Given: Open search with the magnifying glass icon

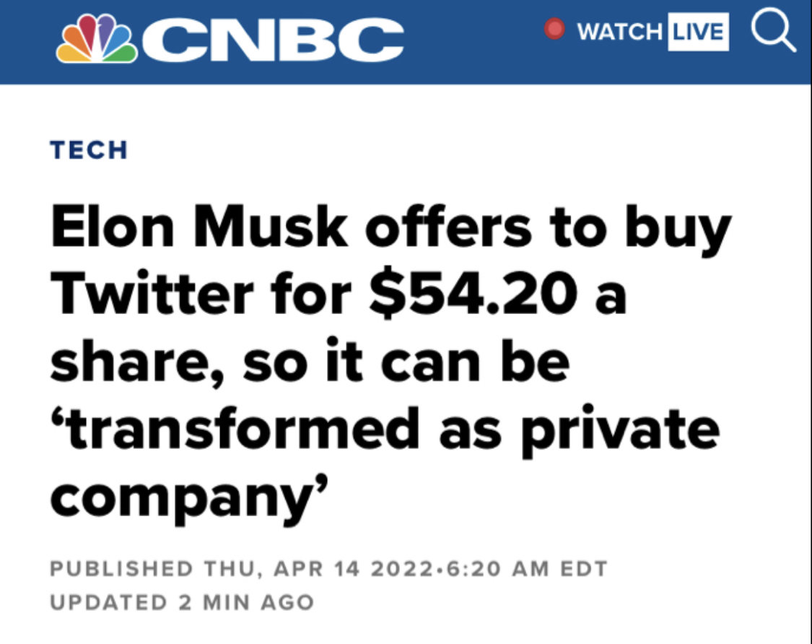Looking at the screenshot, I should click(x=772, y=30).
